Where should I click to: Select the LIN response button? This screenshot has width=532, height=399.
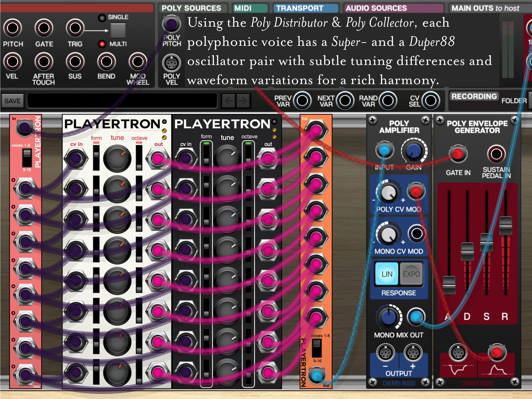(387, 274)
